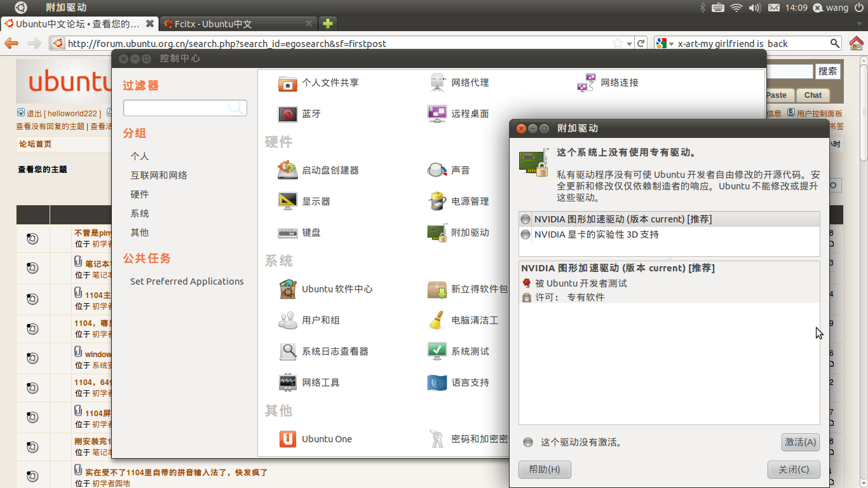
Task: Launch 系统测试
Action: tap(458, 351)
